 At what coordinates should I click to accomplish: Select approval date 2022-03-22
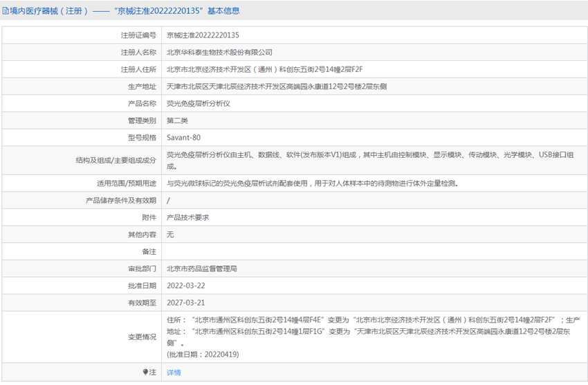[x=186, y=285]
